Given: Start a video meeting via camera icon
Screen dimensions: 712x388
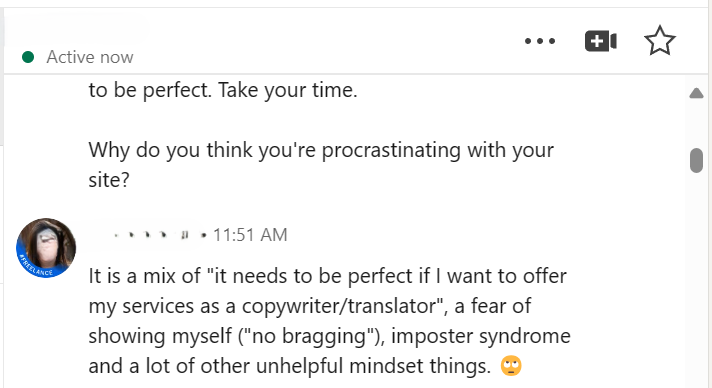Looking at the screenshot, I should [x=601, y=41].
